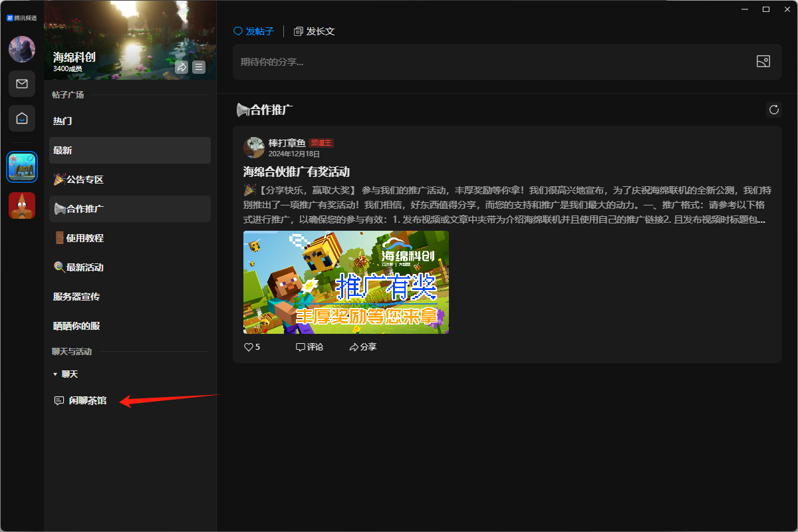This screenshot has height=532, width=798.
Task: Click the 海绵科创 channel name in banner
Action: click(x=74, y=57)
